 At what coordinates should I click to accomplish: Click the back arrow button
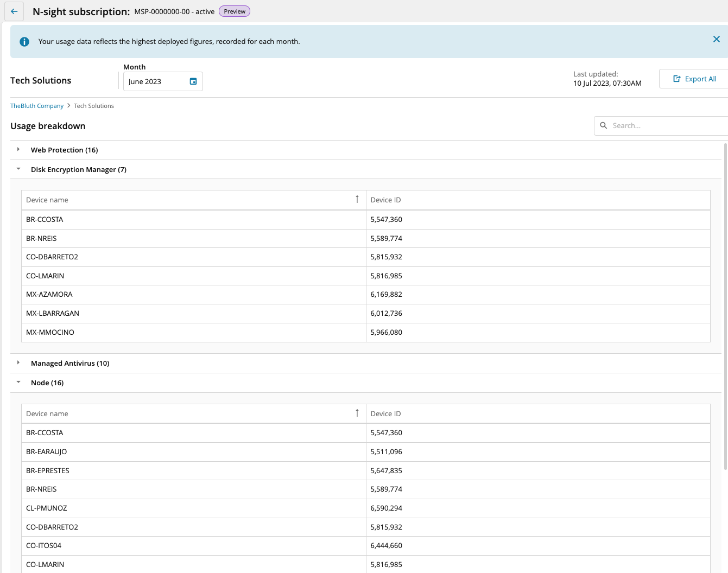pyautogui.click(x=14, y=11)
